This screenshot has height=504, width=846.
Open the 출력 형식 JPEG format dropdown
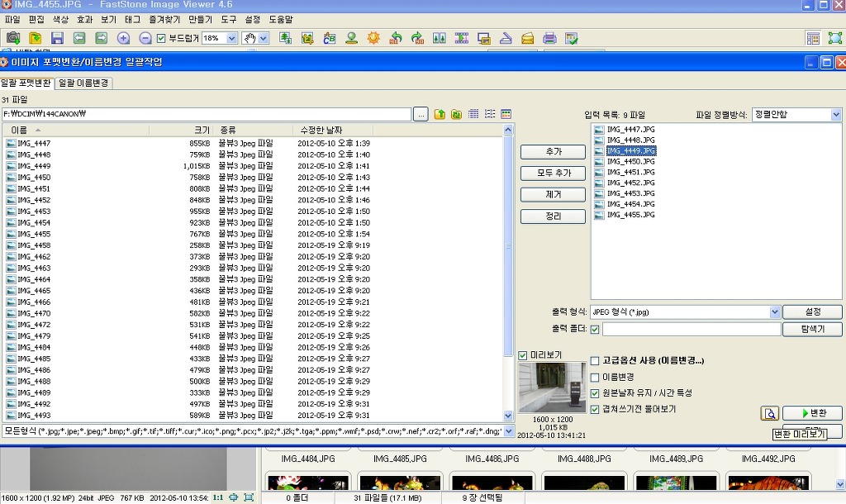coord(774,312)
